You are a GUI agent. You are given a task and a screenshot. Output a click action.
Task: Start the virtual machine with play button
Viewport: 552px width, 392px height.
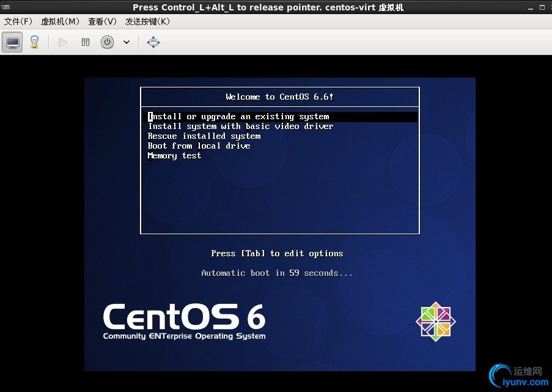(x=63, y=42)
